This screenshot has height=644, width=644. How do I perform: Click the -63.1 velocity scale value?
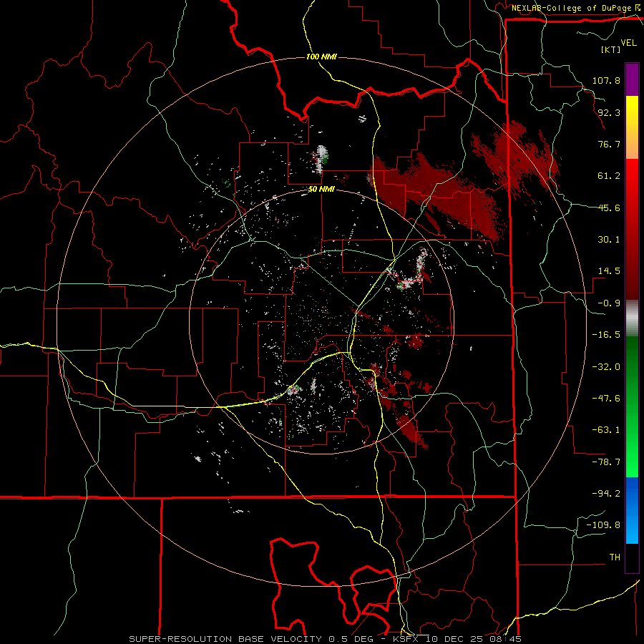click(606, 430)
